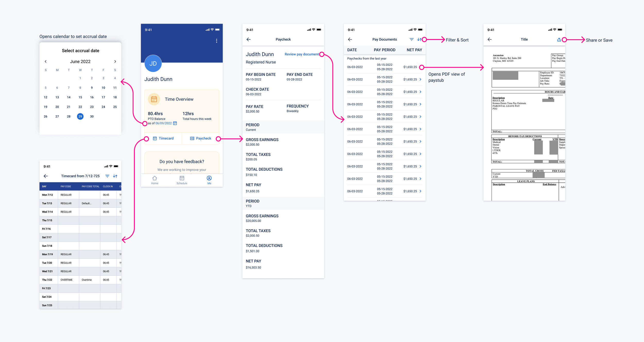Pick June 16 as accrual date

(x=92, y=97)
